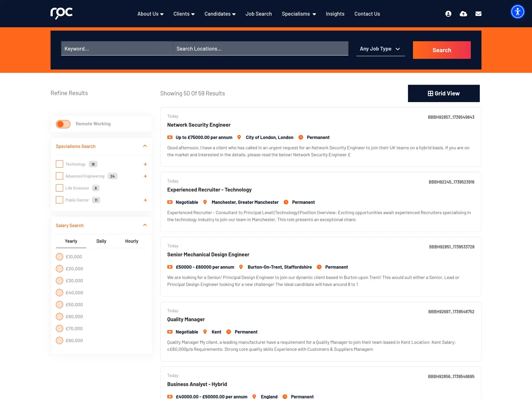Viewport: 532px width, 399px height.
Task: Click clock icon on Experienced Recruiter job
Action: point(286,202)
